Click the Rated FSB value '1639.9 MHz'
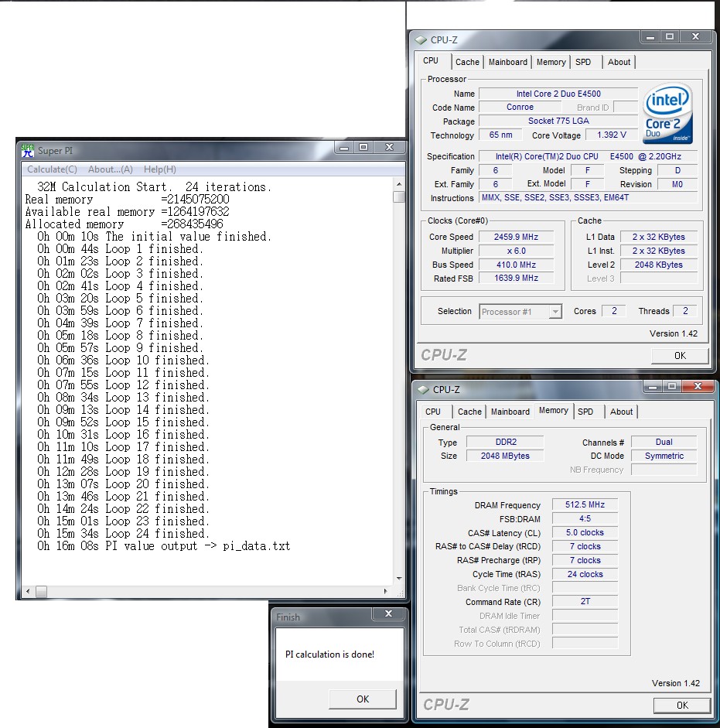 516,278
